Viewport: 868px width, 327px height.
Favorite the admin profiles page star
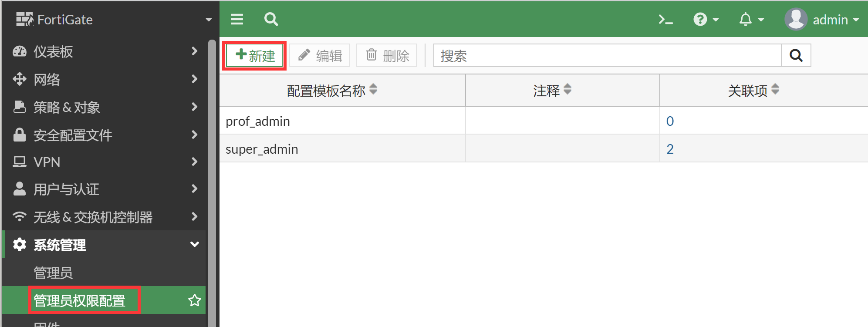[194, 300]
